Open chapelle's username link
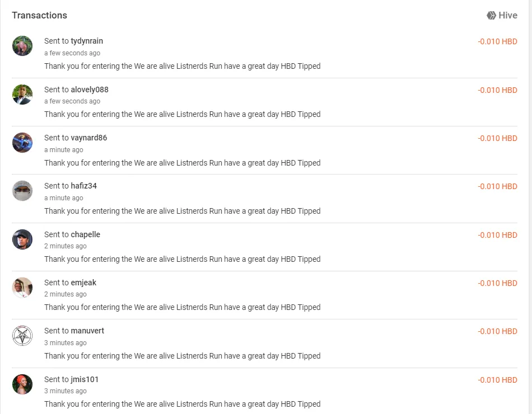532x414 pixels. pos(85,234)
